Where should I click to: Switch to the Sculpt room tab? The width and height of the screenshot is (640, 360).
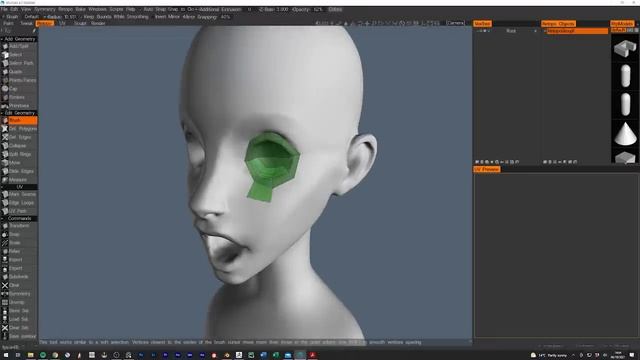click(x=80, y=24)
